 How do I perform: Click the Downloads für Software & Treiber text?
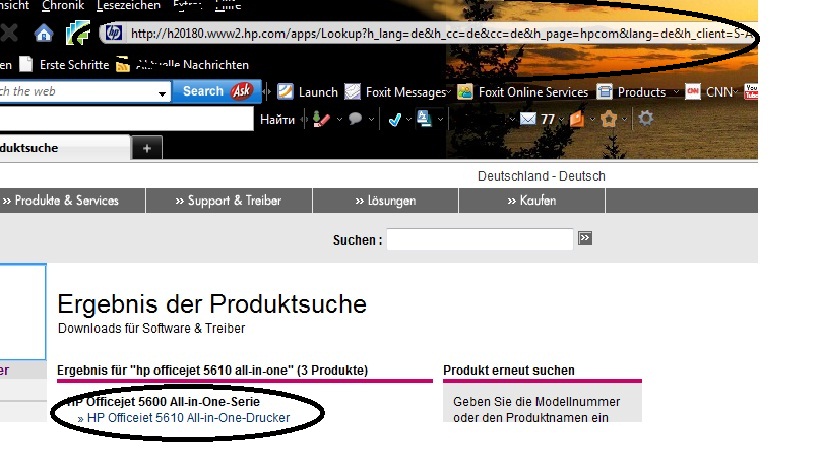(151, 328)
